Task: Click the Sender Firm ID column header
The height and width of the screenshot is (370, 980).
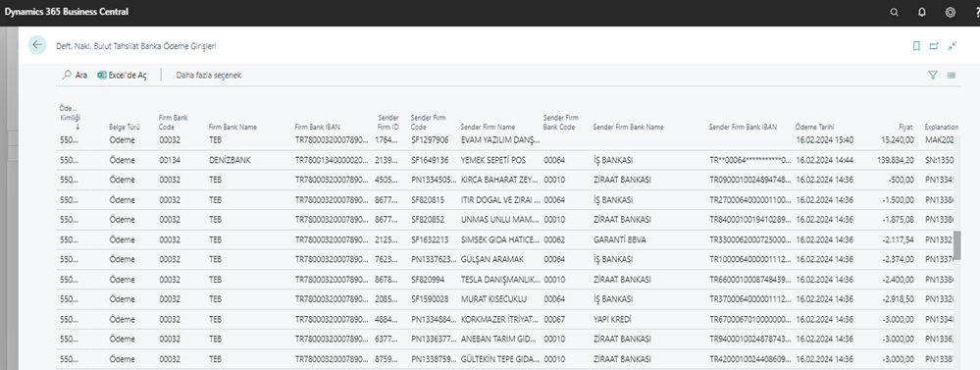Action: [x=388, y=122]
